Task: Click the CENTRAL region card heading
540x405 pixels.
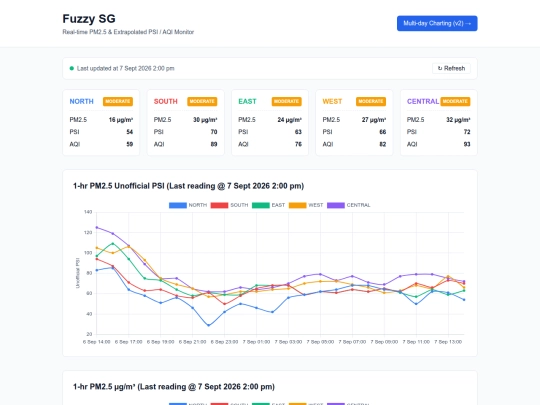Action: click(x=423, y=101)
